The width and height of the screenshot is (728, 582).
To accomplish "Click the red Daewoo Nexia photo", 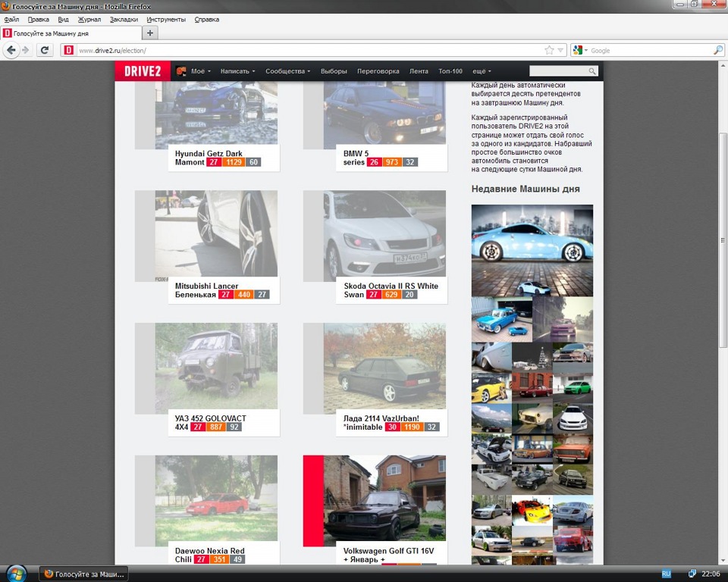I will (x=216, y=498).
